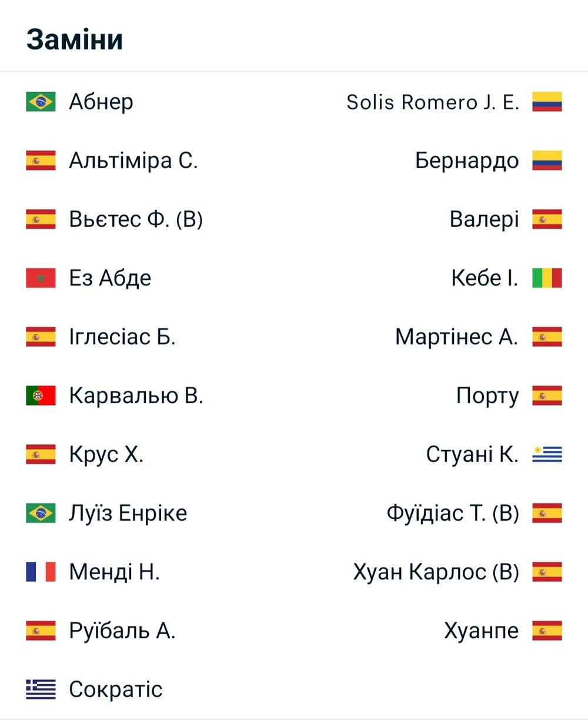
Task: Tap Uruguay flag beside Стуані К.
Action: (547, 454)
